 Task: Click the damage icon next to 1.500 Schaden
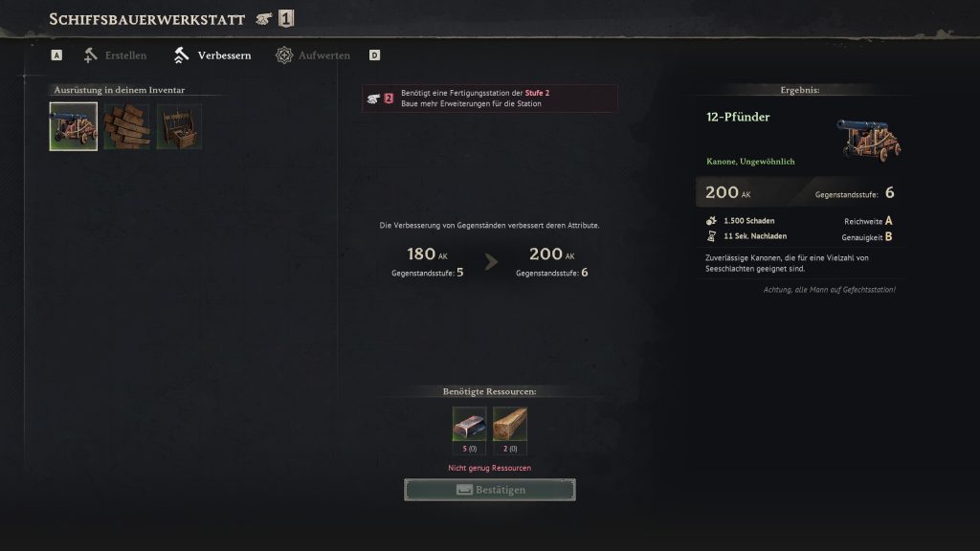coord(711,221)
